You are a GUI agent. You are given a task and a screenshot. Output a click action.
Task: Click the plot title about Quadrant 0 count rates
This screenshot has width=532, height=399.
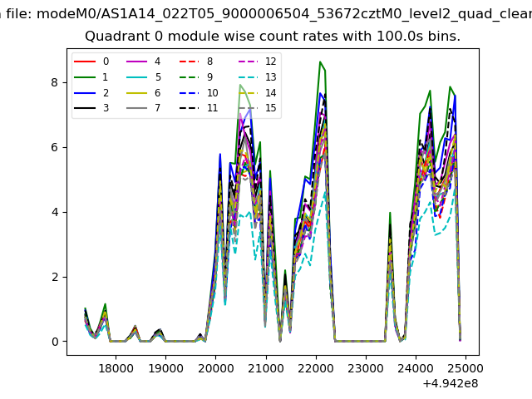[273, 37]
